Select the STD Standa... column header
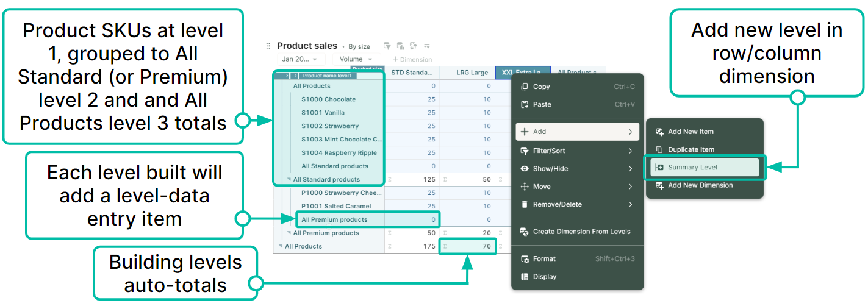 tap(412, 73)
